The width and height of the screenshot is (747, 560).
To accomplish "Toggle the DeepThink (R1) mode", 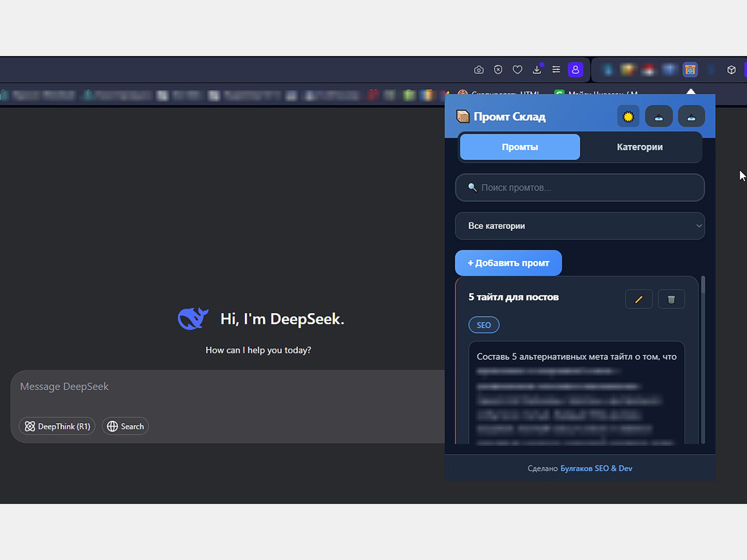I will [x=57, y=426].
